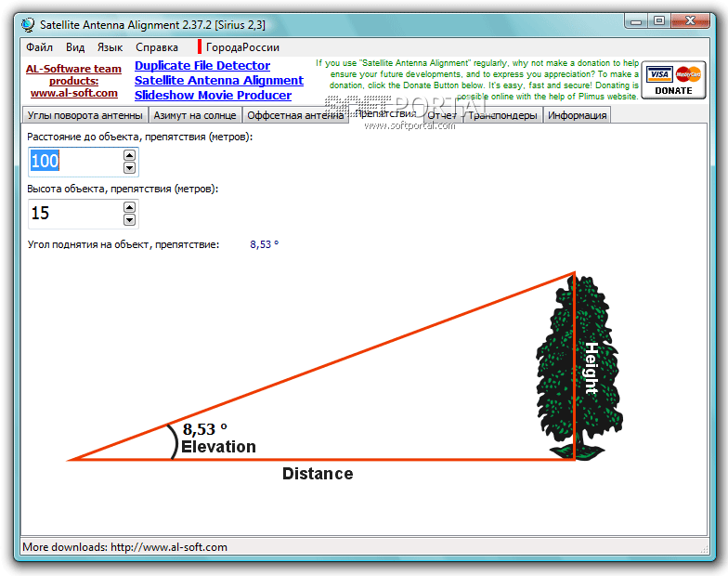Click the tree obstacle diagram image
The image size is (728, 576).
579,367
